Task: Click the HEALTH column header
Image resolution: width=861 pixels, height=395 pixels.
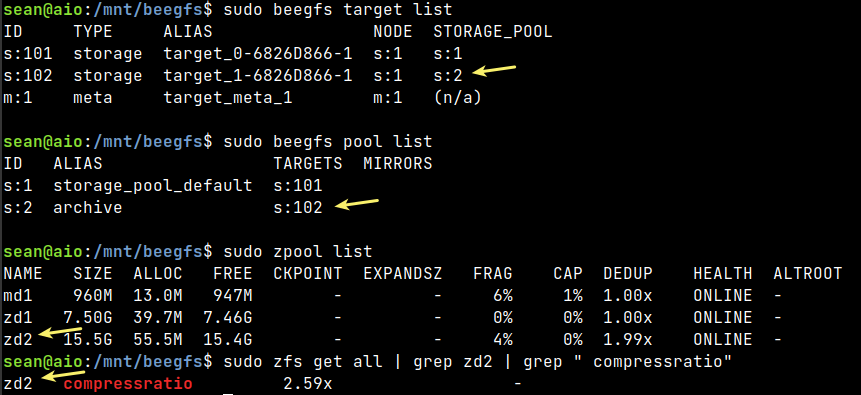Action: [723, 274]
